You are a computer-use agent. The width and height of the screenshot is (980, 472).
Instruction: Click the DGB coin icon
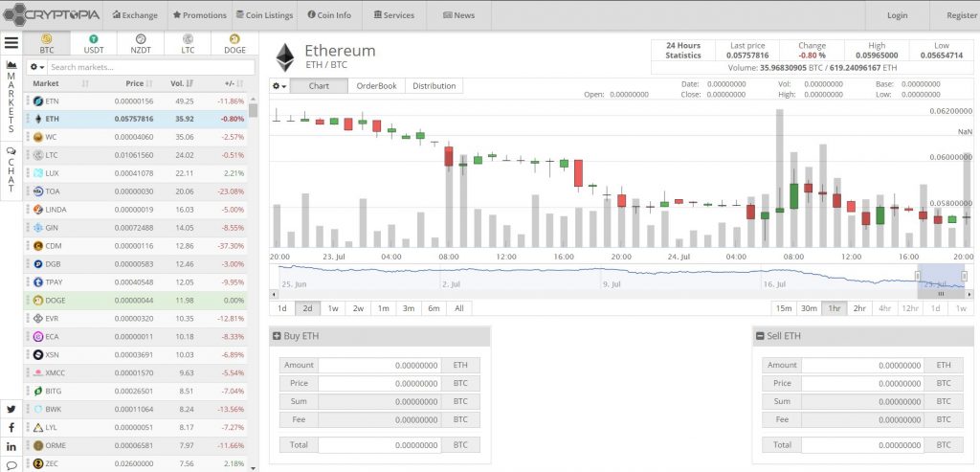coord(38,264)
